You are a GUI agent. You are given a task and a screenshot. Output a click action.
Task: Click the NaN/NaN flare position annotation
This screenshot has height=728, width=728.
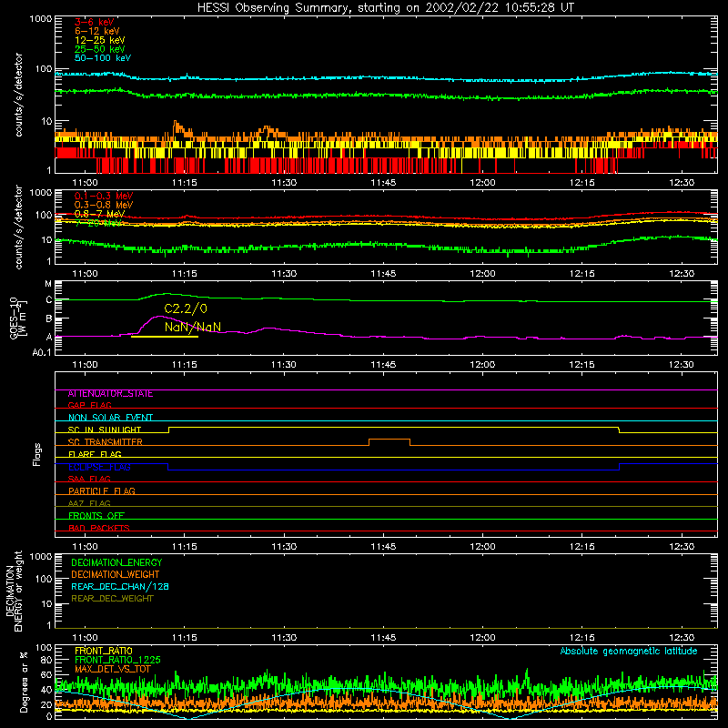193,327
